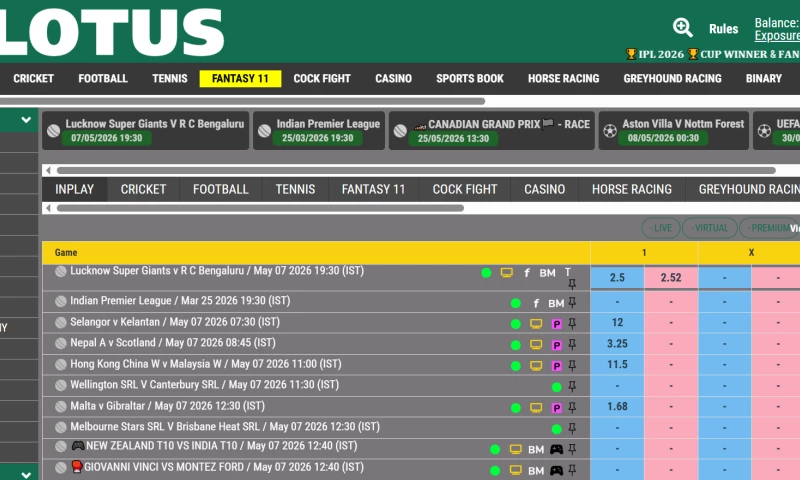Open BINARY in the top menu
The height and width of the screenshot is (480, 800).
pos(764,79)
